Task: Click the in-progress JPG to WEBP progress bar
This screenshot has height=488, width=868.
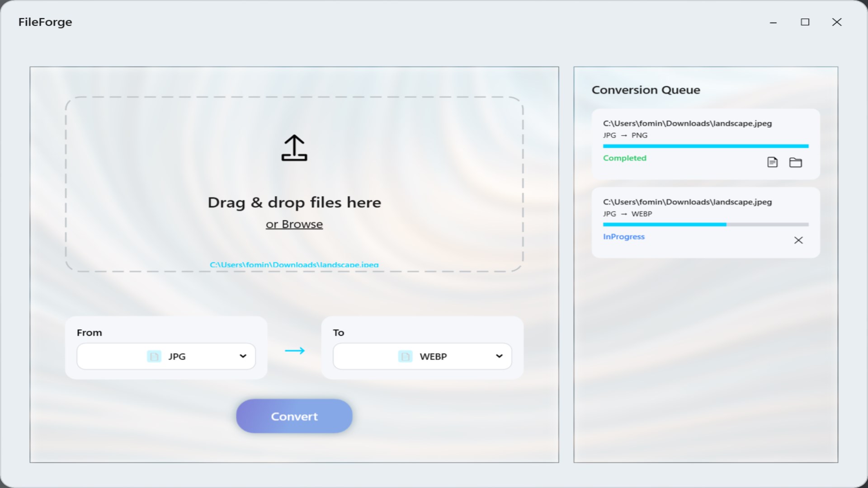Action: pos(705,225)
